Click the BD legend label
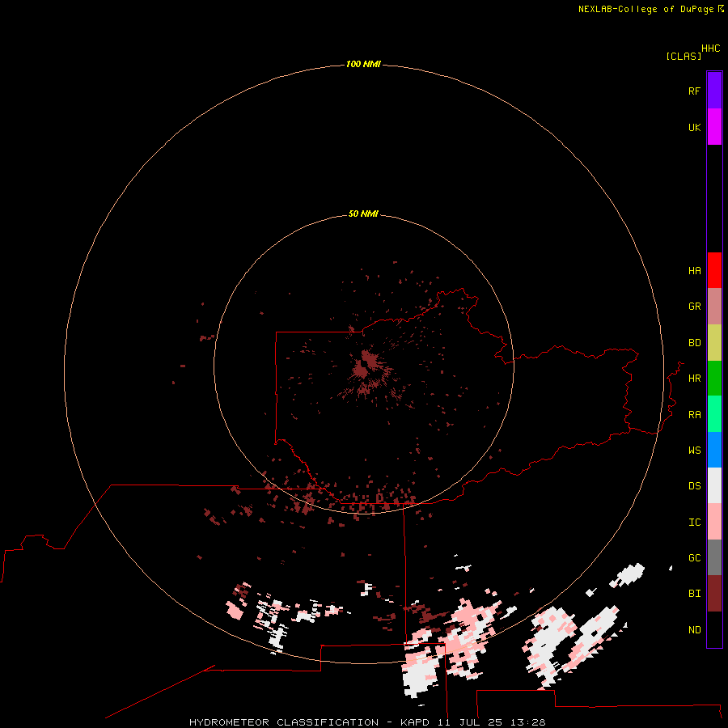The width and height of the screenshot is (728, 728). point(694,343)
